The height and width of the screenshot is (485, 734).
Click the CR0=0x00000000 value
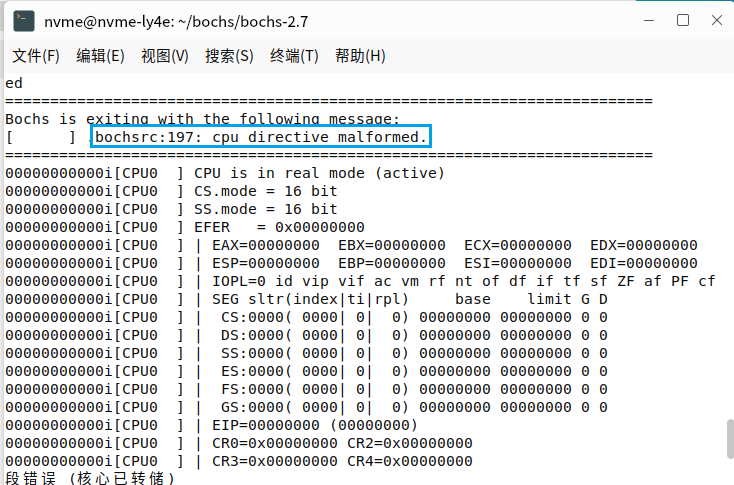point(274,443)
